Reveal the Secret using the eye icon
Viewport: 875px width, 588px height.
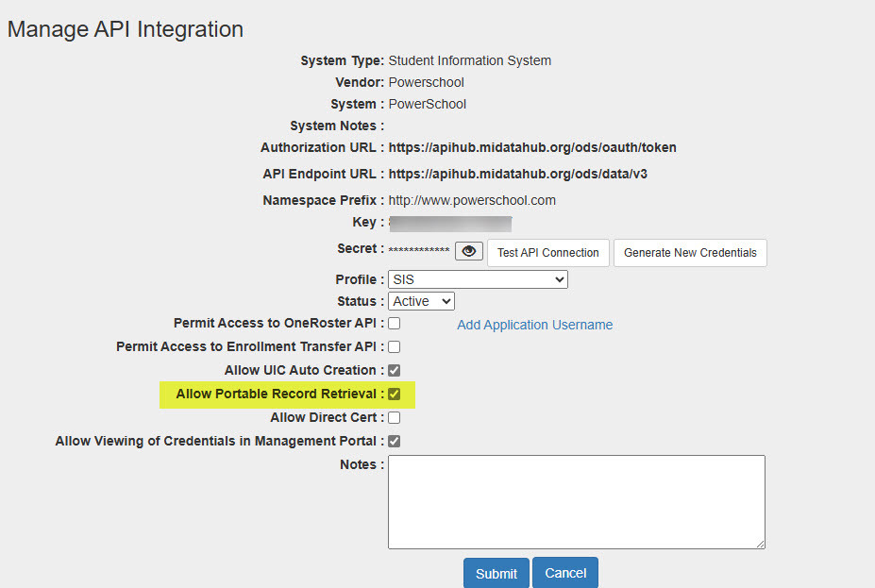point(469,252)
